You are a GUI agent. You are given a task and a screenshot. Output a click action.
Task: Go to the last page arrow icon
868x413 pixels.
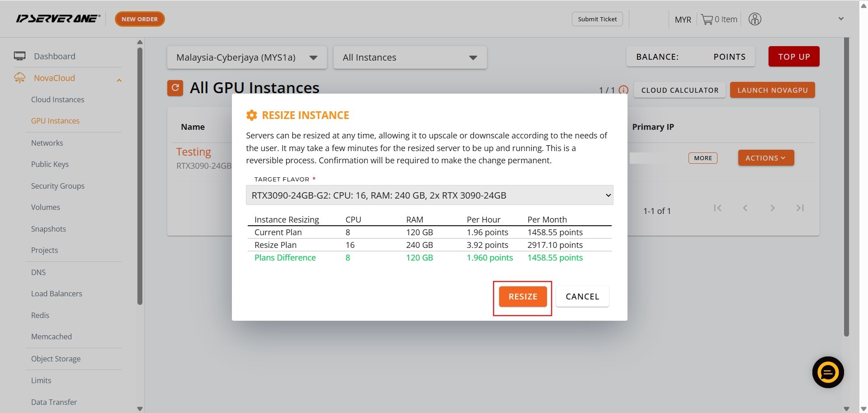pyautogui.click(x=800, y=208)
